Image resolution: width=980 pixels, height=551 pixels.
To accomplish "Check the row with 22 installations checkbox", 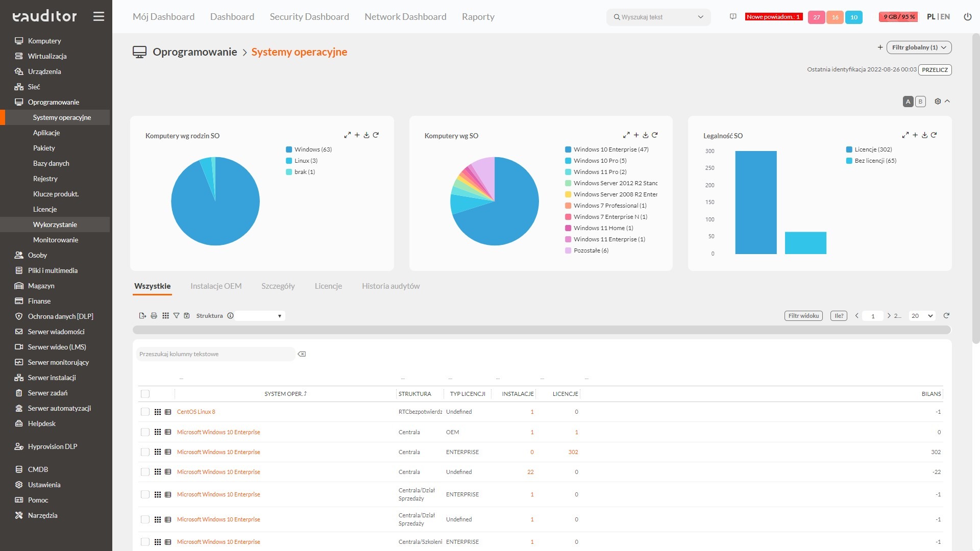I will click(x=145, y=472).
